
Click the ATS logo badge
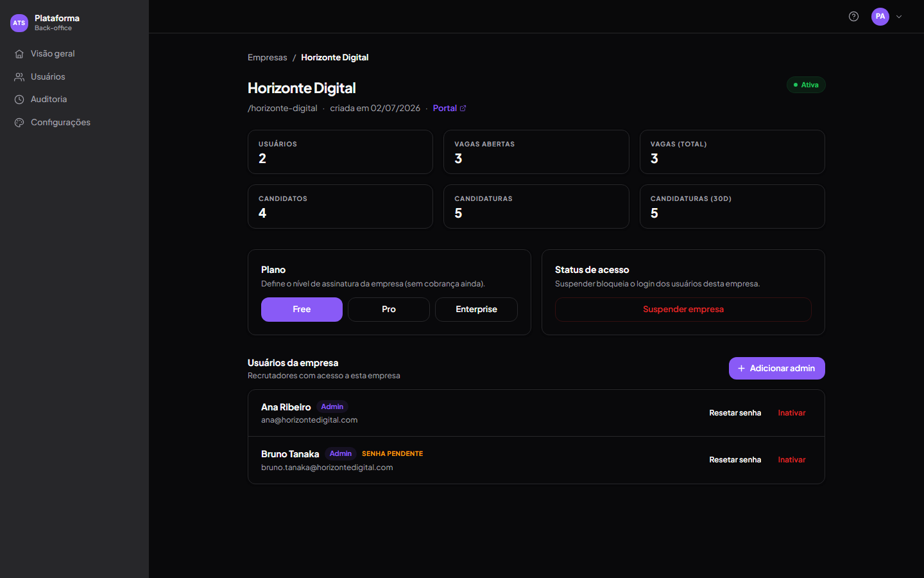pyautogui.click(x=19, y=23)
